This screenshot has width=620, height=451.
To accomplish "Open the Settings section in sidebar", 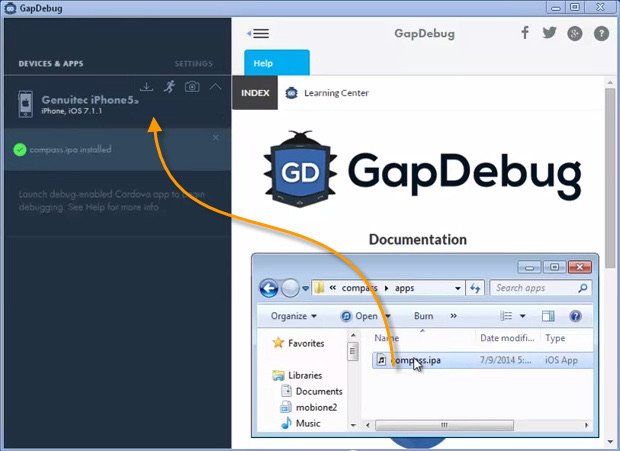I will tap(193, 64).
